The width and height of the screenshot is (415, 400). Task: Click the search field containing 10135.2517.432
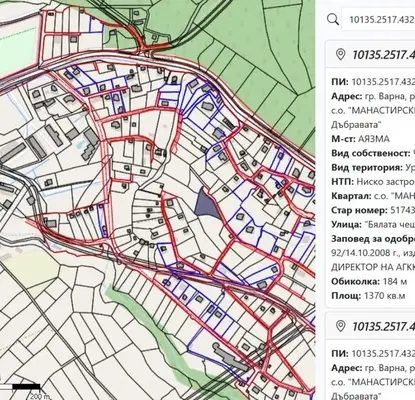pyautogui.click(x=379, y=19)
